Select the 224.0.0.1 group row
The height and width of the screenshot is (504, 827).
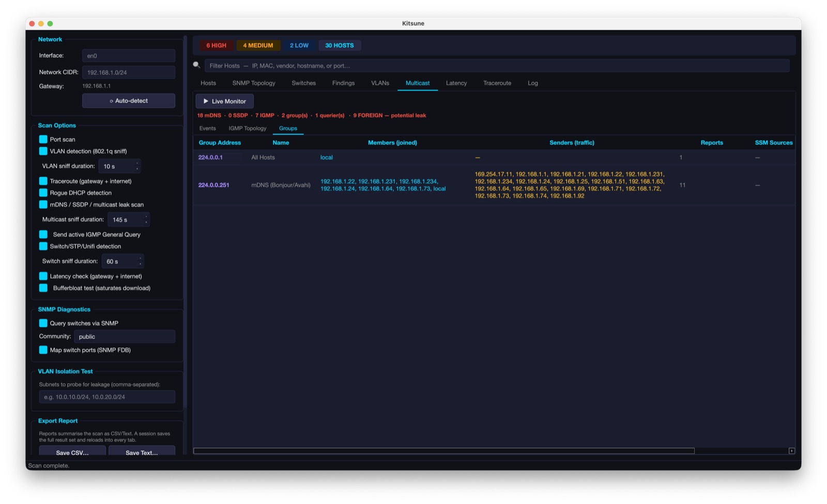point(494,157)
